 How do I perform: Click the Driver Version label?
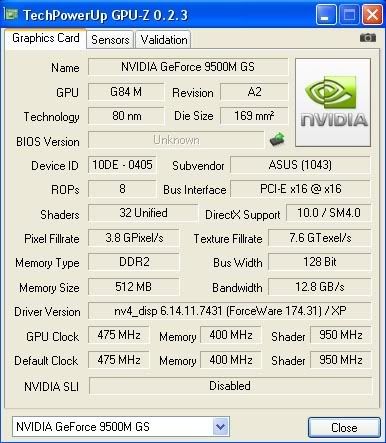click(47, 312)
